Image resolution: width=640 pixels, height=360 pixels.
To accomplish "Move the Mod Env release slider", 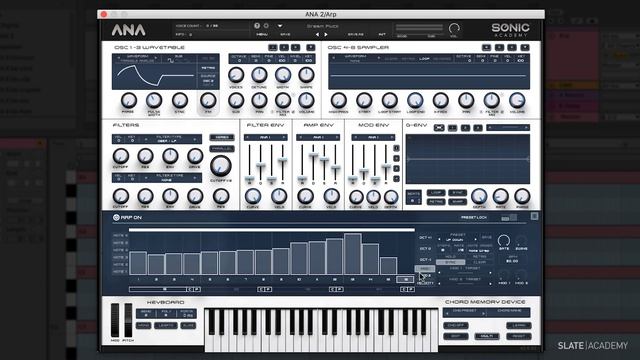I will coord(386,166).
